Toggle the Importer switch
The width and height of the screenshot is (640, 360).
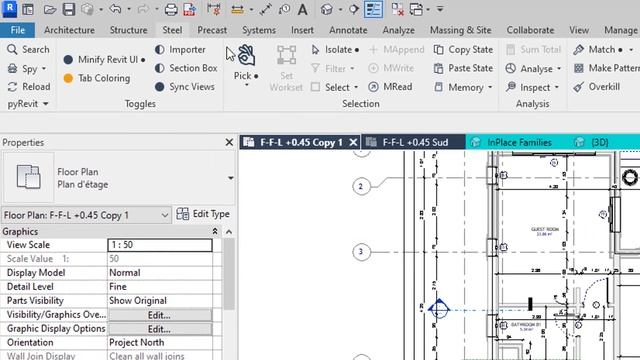tap(180, 49)
